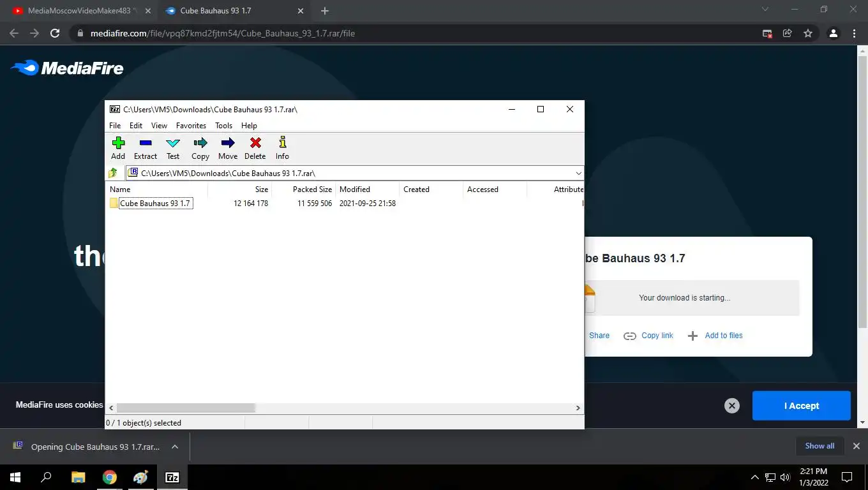Open the volume control in system tray
This screenshot has height=490, width=868.
point(785,477)
